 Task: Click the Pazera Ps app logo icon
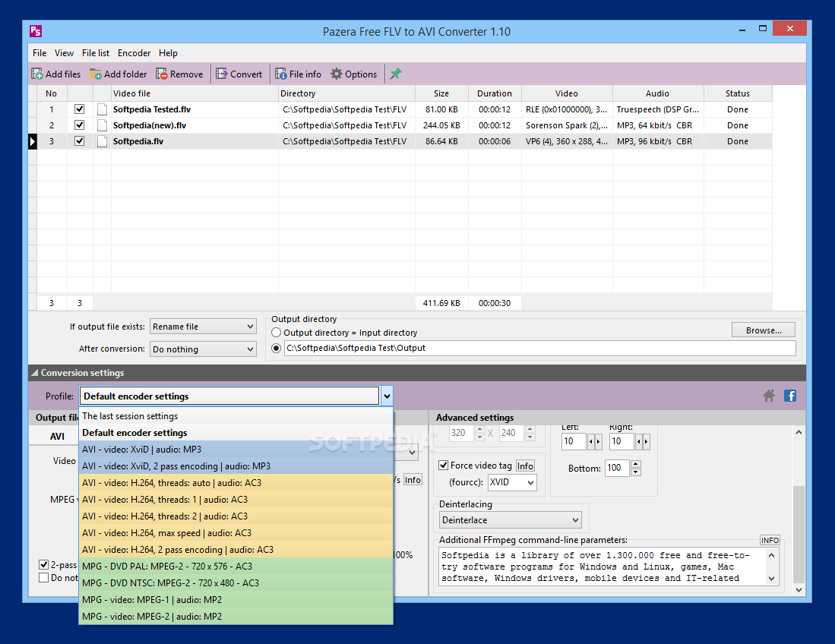click(36, 31)
